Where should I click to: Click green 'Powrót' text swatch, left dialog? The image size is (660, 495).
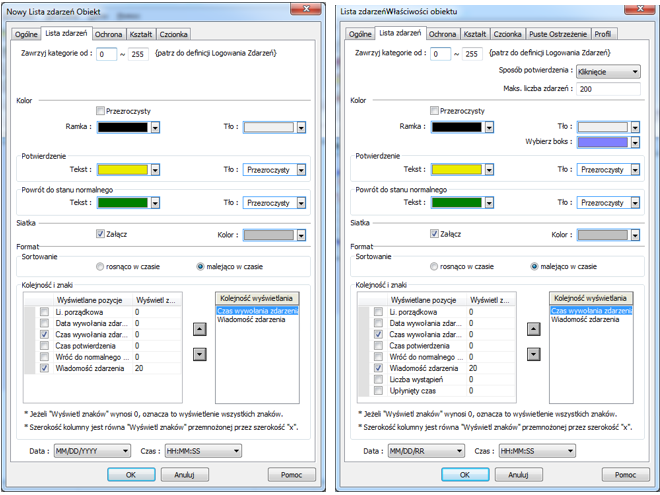(123, 202)
